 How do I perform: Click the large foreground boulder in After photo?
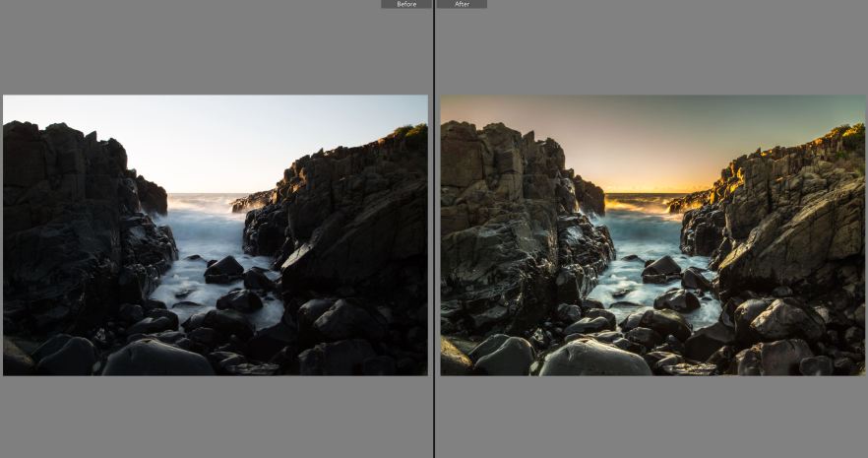click(x=592, y=358)
